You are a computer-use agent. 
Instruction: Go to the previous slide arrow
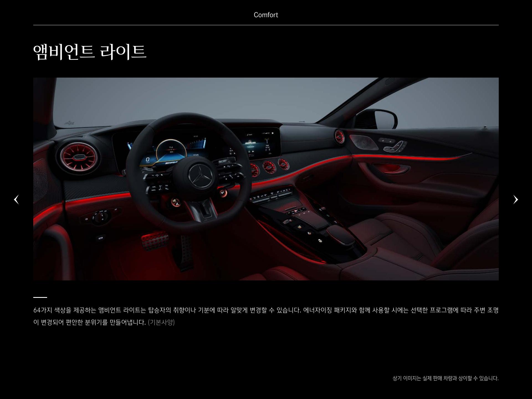click(16, 199)
